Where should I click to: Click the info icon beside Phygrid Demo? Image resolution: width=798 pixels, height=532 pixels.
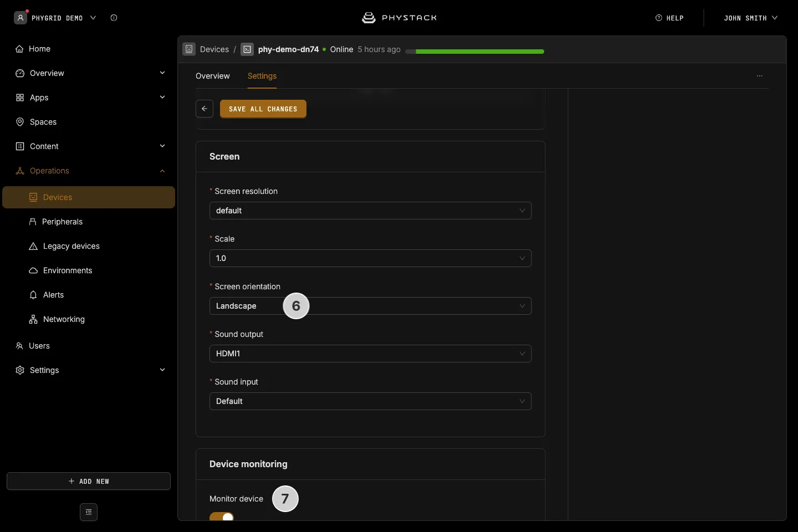pos(114,18)
